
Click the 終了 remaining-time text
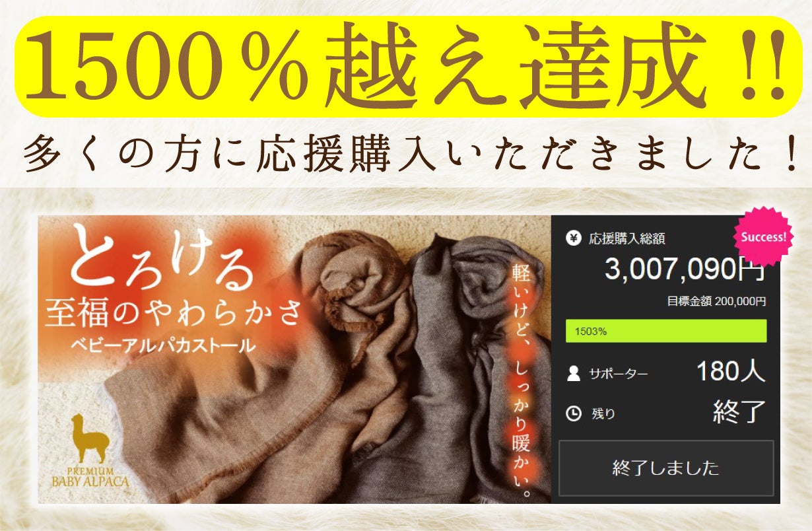739,412
